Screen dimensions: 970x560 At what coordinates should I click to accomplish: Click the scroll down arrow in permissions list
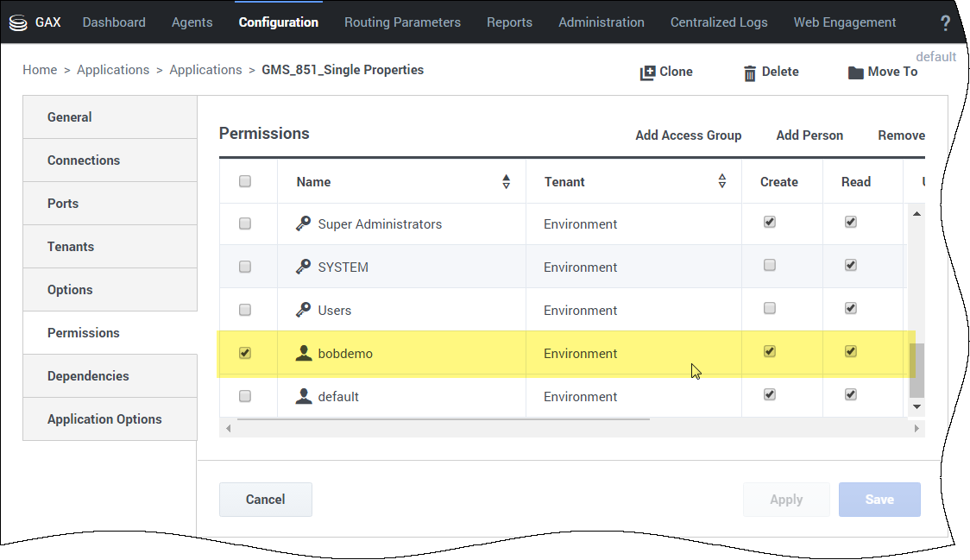(x=916, y=406)
